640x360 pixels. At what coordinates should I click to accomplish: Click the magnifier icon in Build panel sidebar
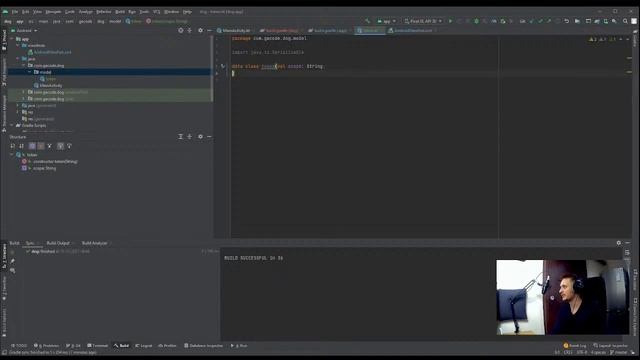(x=13, y=270)
